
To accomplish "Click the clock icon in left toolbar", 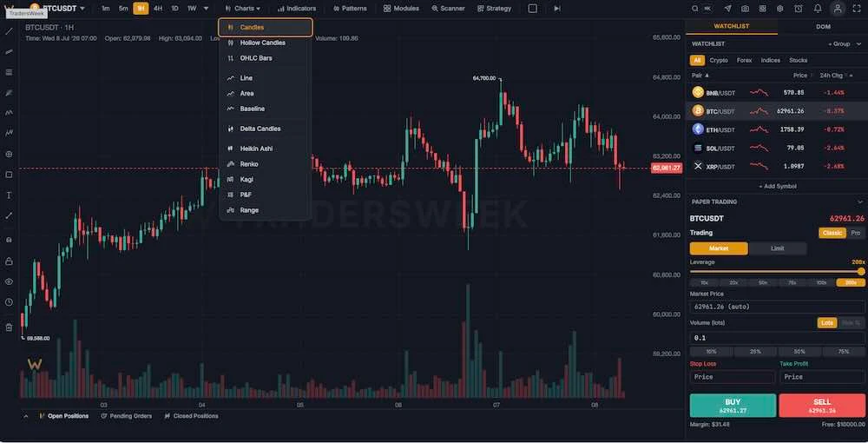I will 9,302.
